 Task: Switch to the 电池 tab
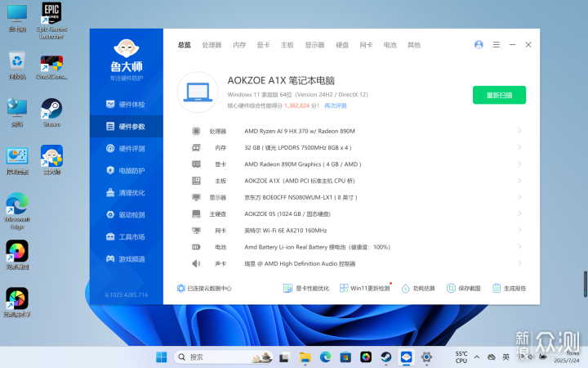tap(390, 45)
